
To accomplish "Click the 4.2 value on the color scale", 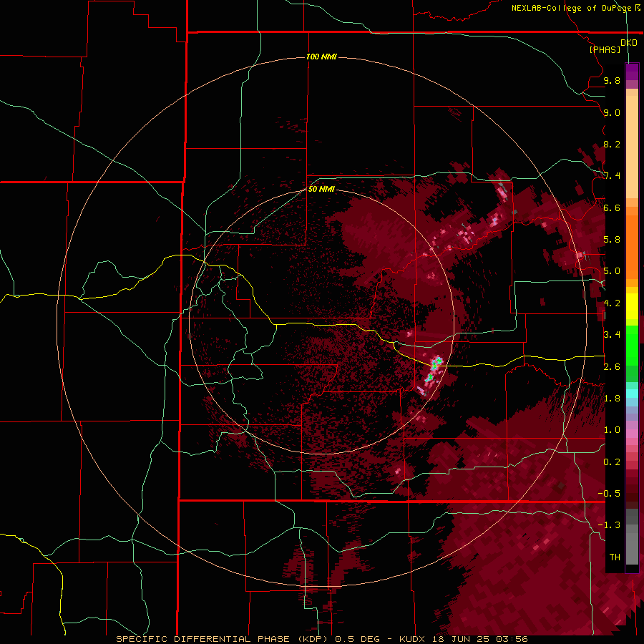I will coord(612,303).
